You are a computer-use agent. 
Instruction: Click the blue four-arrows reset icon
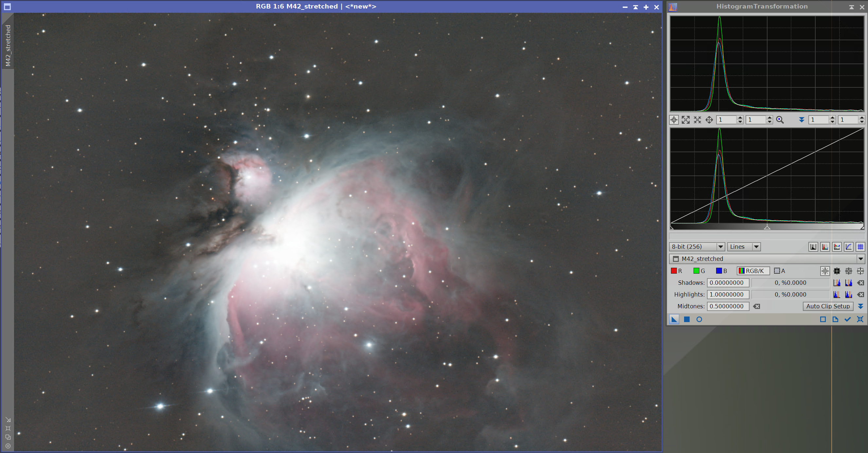coord(860,319)
